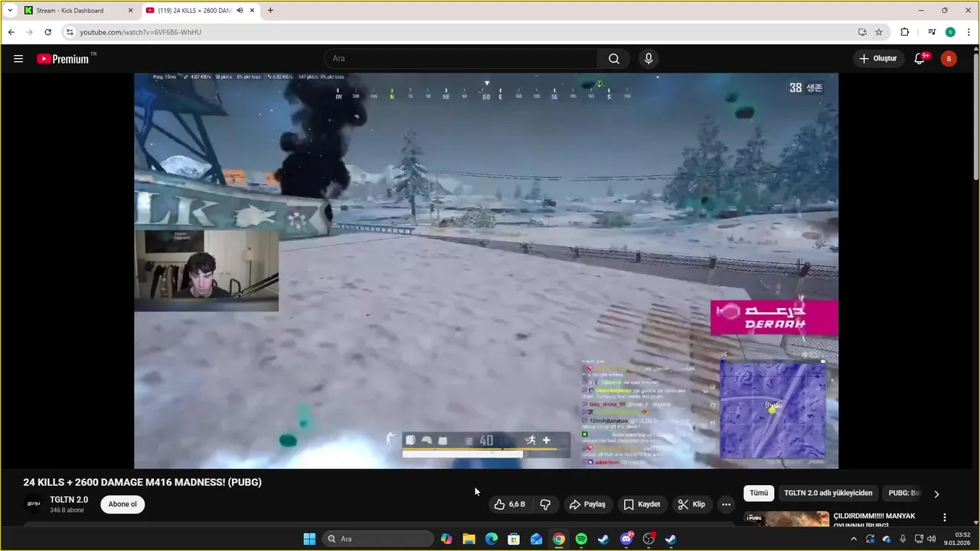The width and height of the screenshot is (980, 551).
Task: Open Chrome media control icon
Action: point(932,32)
